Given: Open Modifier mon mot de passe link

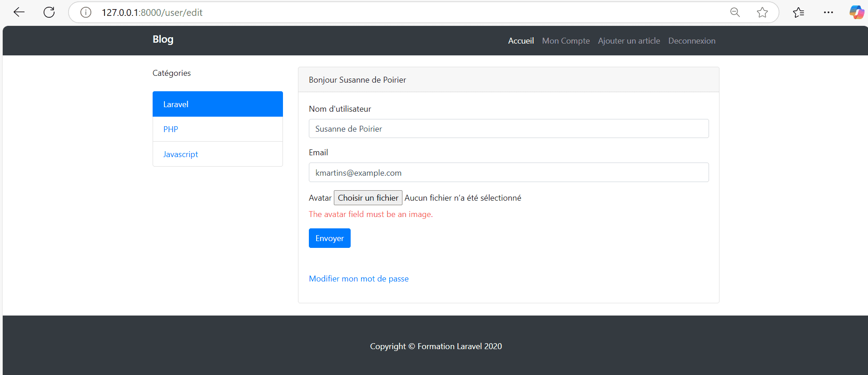Looking at the screenshot, I should [x=359, y=279].
